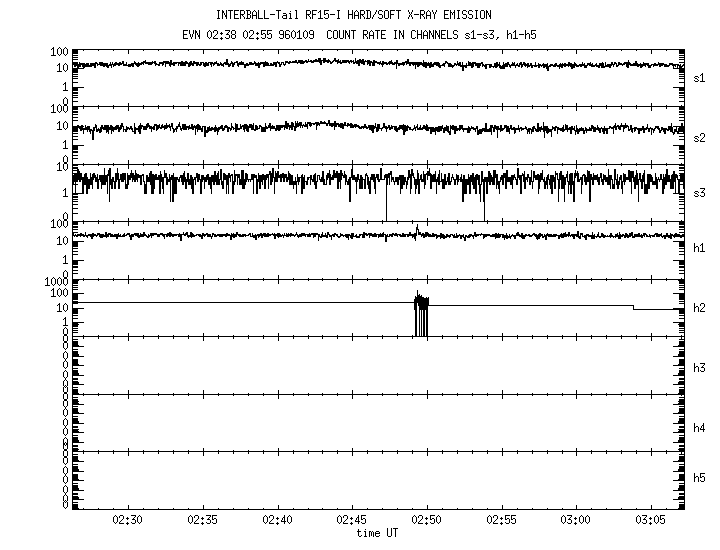Click the 02:50 time axis label
The image size is (720, 550).
click(427, 521)
